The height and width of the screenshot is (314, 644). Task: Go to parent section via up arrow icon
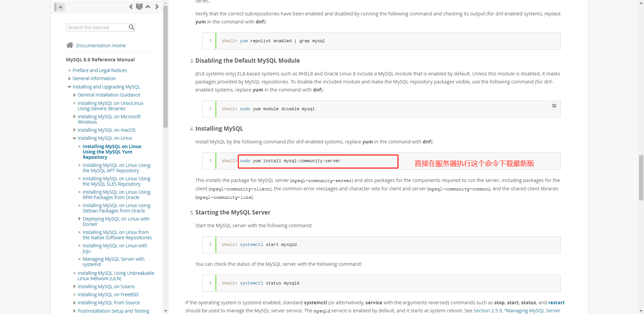148,6
